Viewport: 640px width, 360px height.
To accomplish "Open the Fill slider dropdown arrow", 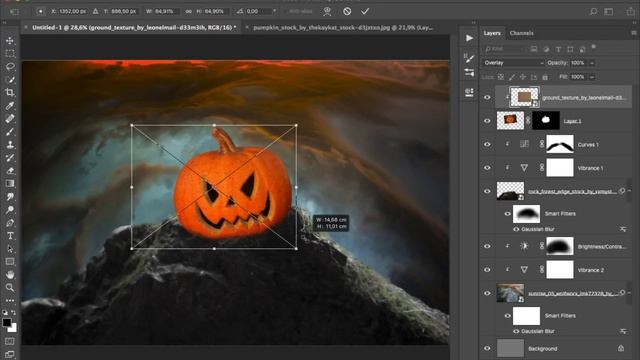I will point(592,77).
